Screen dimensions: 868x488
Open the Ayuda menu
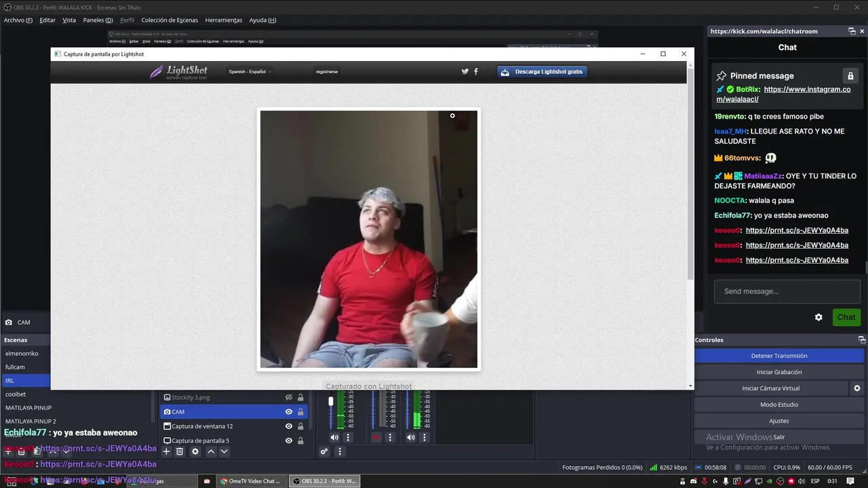click(262, 20)
